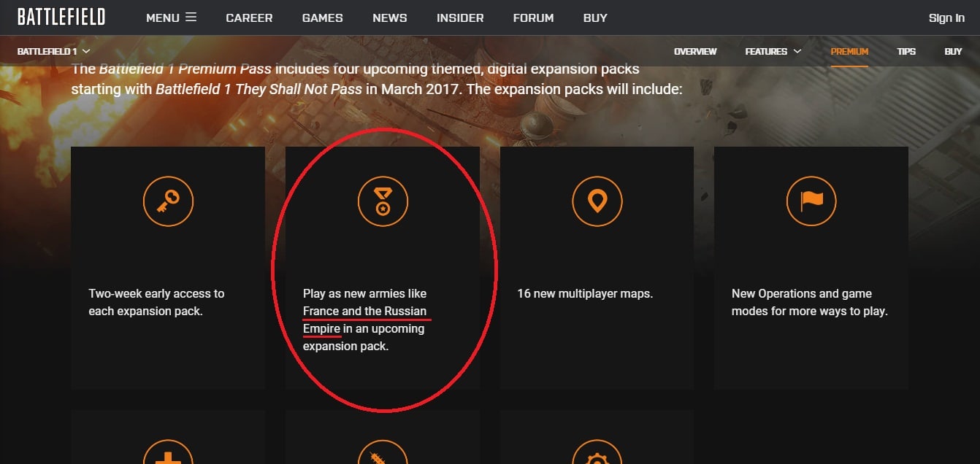Click BUY in the Battlefield 1 sub-navigation

[953, 52]
